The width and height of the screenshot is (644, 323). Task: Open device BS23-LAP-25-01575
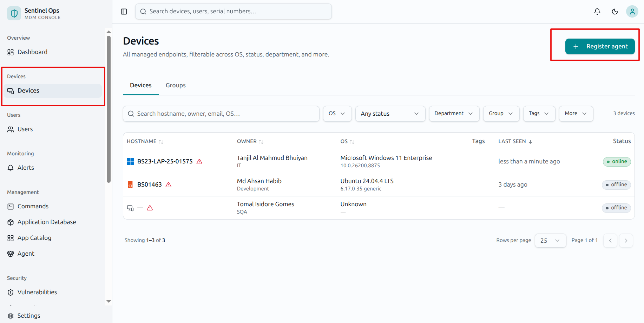point(165,161)
